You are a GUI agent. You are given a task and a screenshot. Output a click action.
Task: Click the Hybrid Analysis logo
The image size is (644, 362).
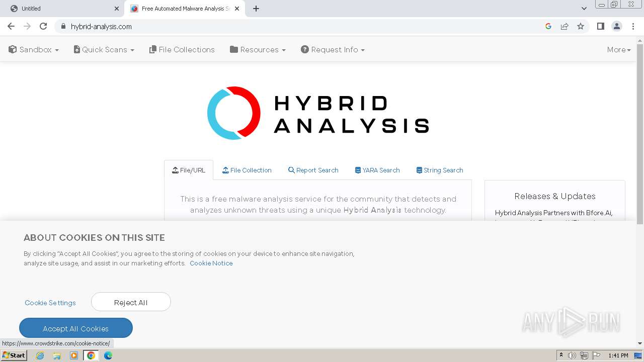coord(318,113)
